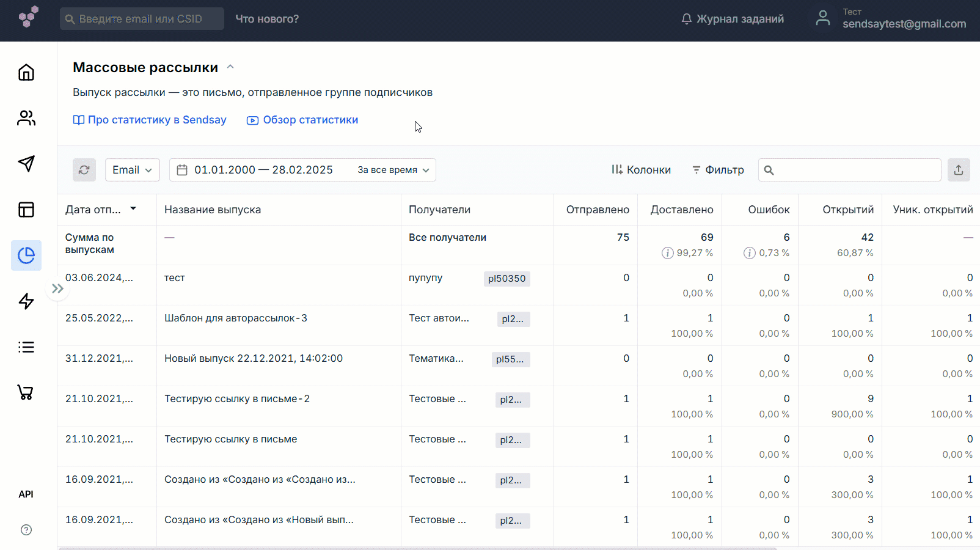Viewport: 980px width, 550px height.
Task: Click the table search input field
Action: [855, 170]
